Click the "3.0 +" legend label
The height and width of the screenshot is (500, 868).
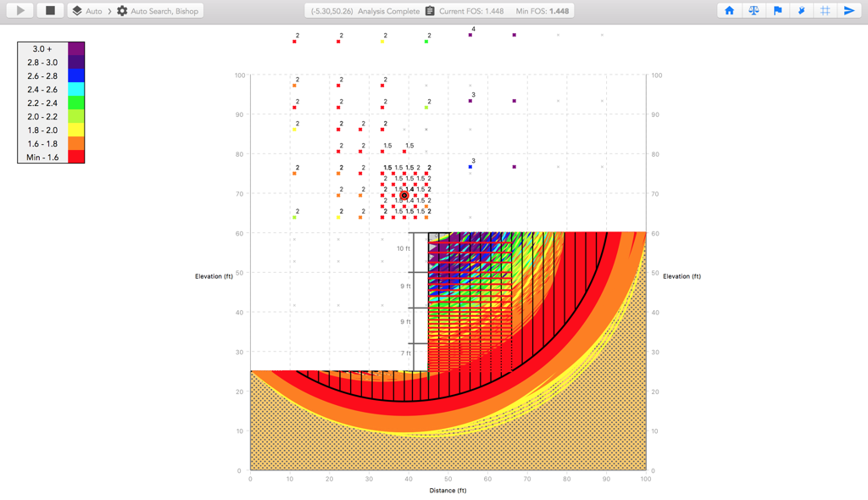pos(42,48)
